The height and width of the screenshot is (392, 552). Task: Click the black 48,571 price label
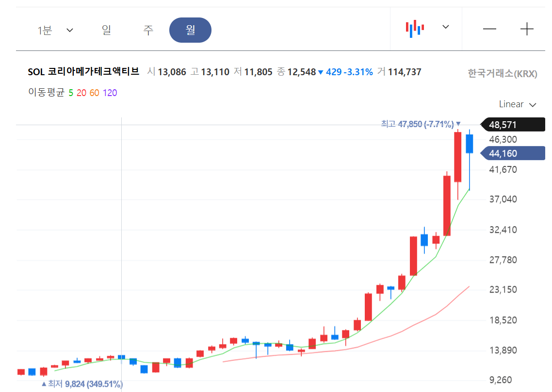(x=512, y=124)
